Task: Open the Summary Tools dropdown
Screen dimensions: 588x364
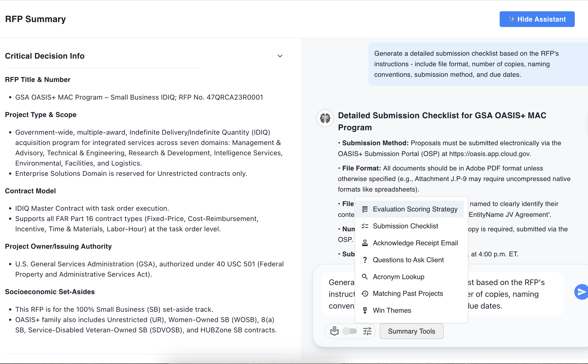Action: pos(411,331)
